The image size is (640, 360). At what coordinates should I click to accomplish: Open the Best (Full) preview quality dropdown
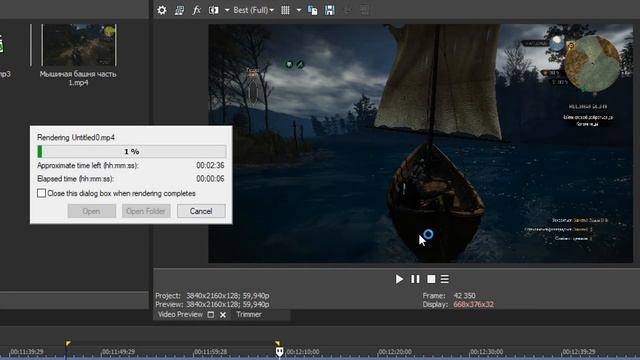pos(253,10)
